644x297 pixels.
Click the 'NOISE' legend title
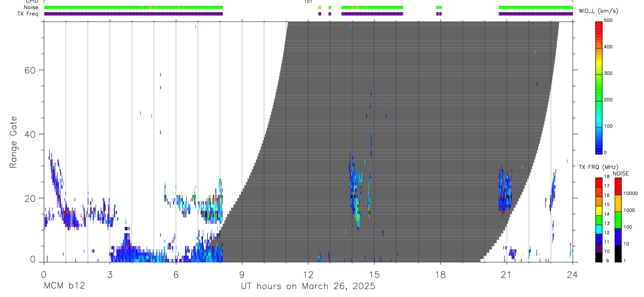620,173
